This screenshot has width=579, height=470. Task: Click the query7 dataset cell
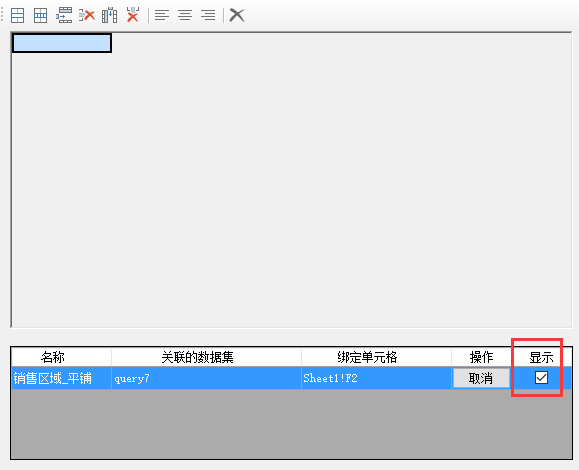[x=206, y=378]
